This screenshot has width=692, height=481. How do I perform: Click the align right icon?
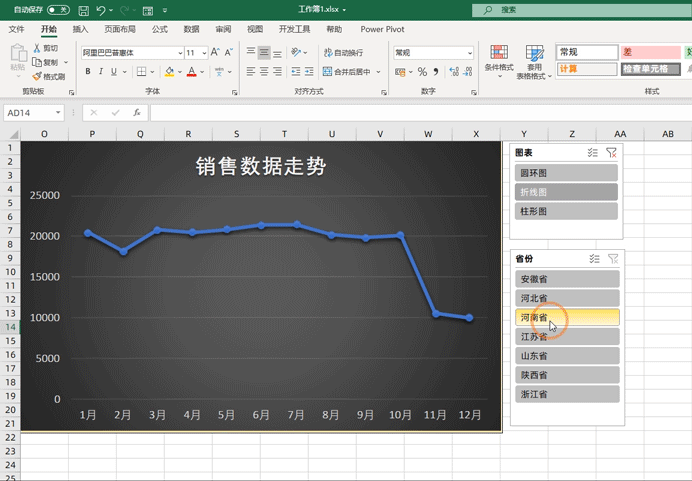click(x=277, y=71)
